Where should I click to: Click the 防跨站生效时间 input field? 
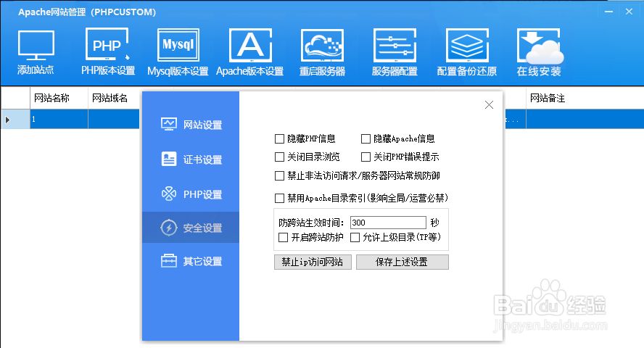point(388,223)
